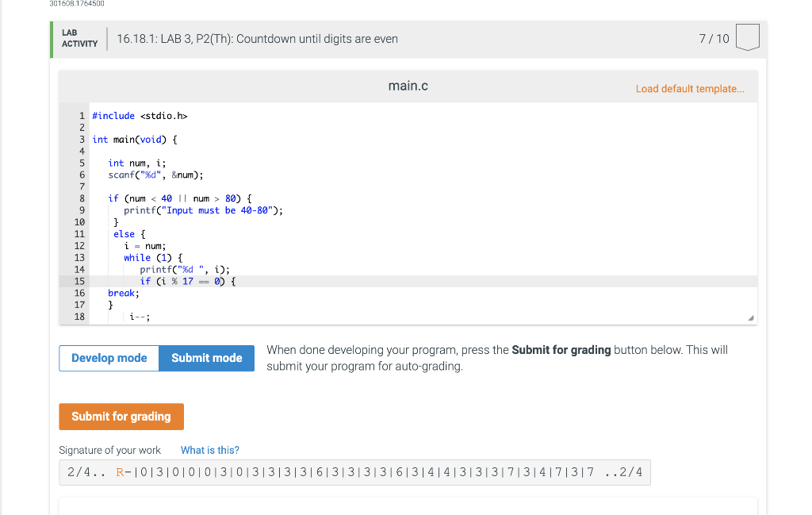Click line number 8 in the gutter
Image resolution: width=812 pixels, height=515 pixels.
(x=82, y=198)
